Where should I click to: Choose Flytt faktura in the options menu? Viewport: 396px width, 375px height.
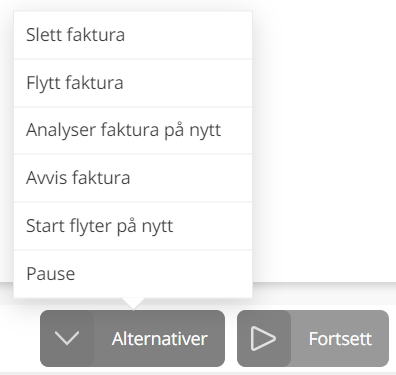click(x=133, y=83)
